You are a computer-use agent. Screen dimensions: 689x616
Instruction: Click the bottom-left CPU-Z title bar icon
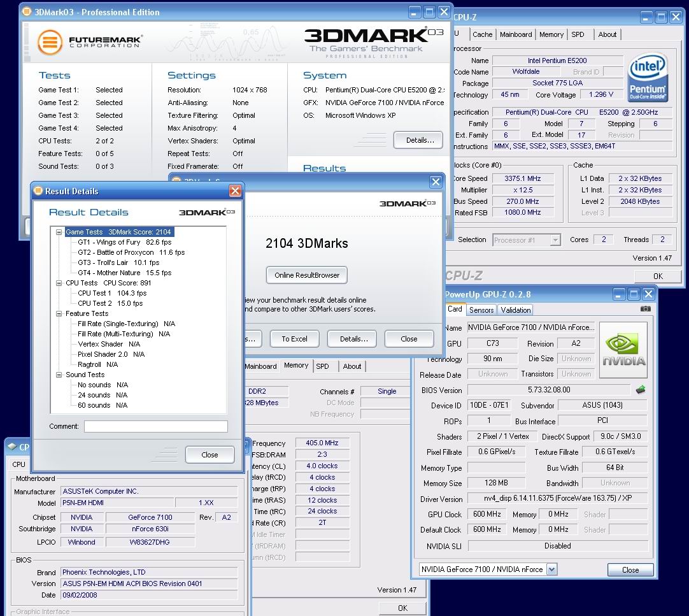click(x=12, y=447)
